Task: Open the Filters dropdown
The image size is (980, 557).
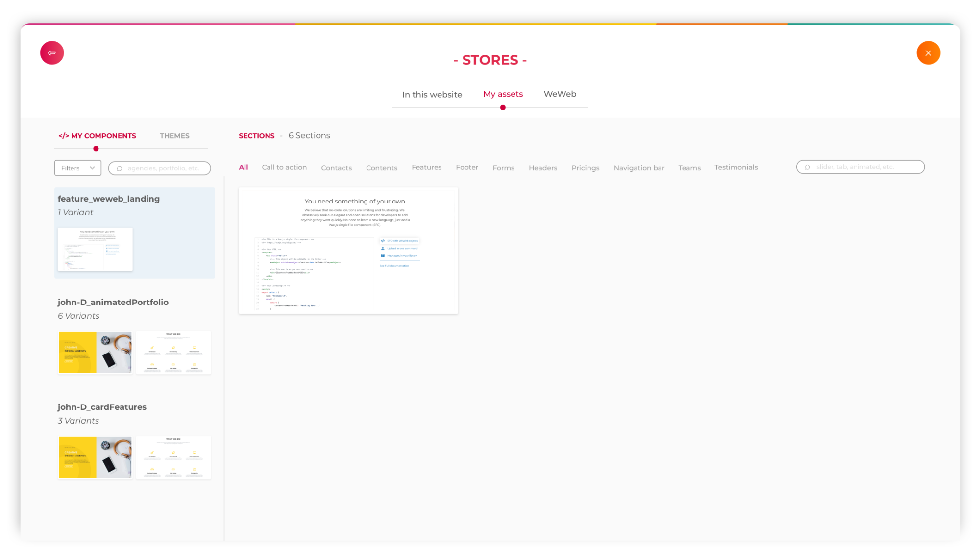Action: pyautogui.click(x=77, y=168)
